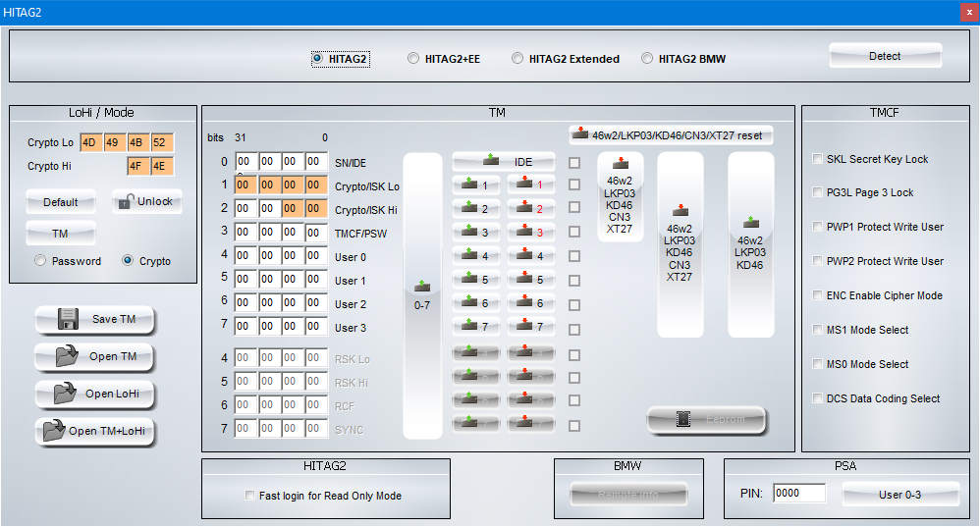Write page 5 with red arrow button
The height and width of the screenshot is (527, 980).
[530, 280]
